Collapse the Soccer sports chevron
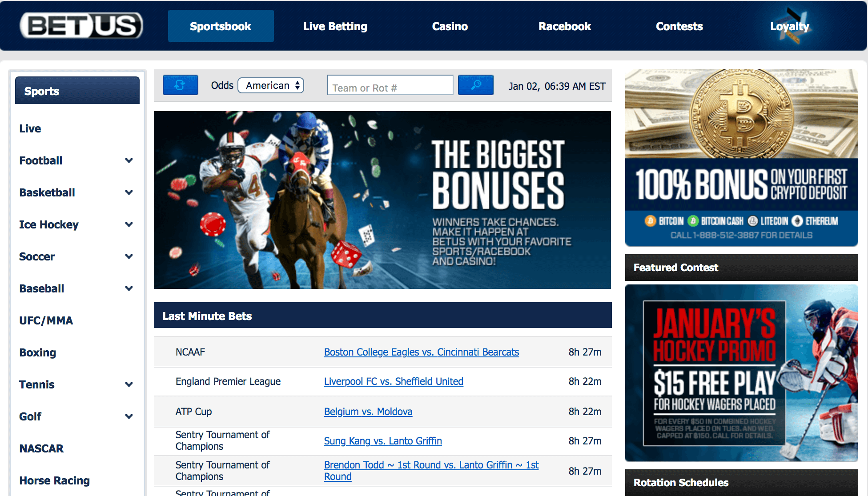The width and height of the screenshot is (868, 496). [x=129, y=256]
